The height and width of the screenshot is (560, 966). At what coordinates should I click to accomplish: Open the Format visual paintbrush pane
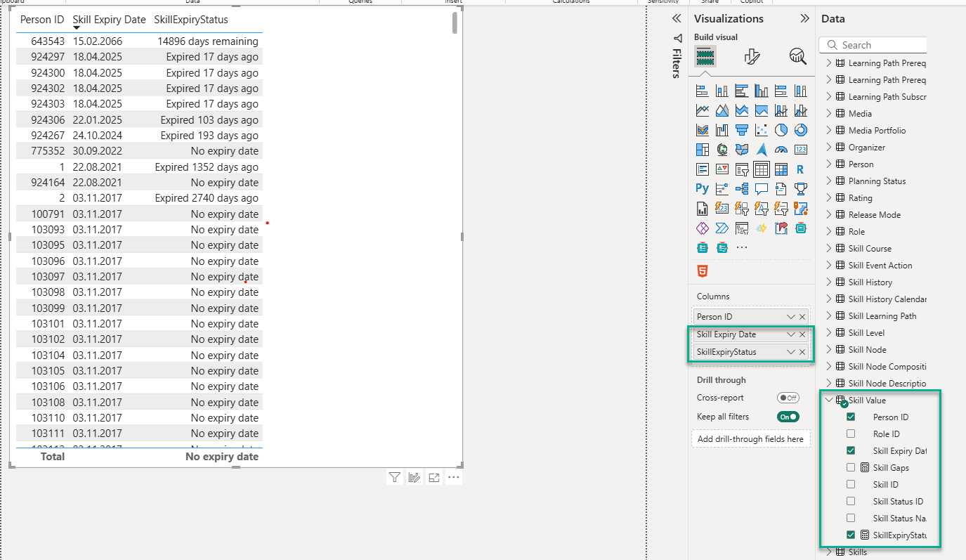(752, 57)
